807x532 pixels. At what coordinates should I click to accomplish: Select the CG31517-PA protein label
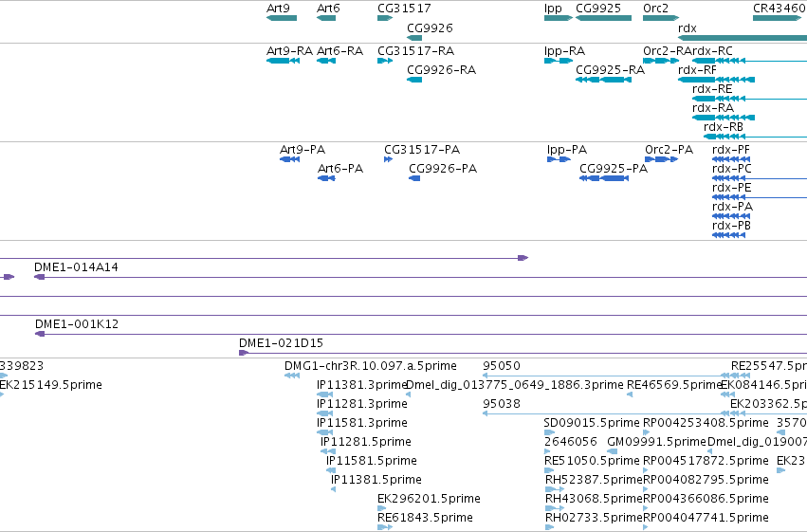422,150
